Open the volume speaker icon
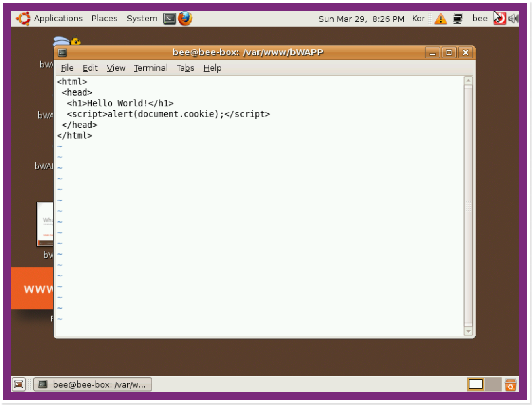 [x=513, y=18]
